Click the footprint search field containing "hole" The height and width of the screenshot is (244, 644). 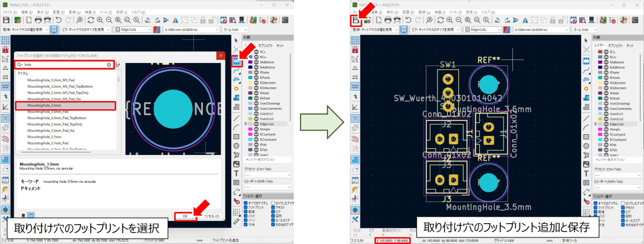(x=64, y=65)
